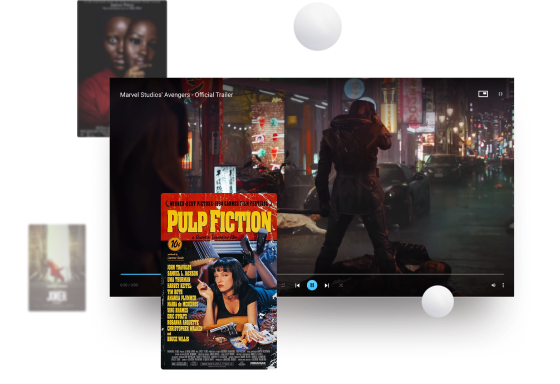Jump ahead on the gray unplayed progress track

tap(390, 274)
